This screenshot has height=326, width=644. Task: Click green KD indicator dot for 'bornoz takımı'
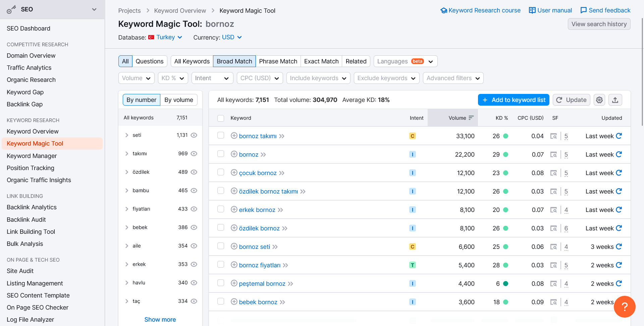pyautogui.click(x=506, y=136)
